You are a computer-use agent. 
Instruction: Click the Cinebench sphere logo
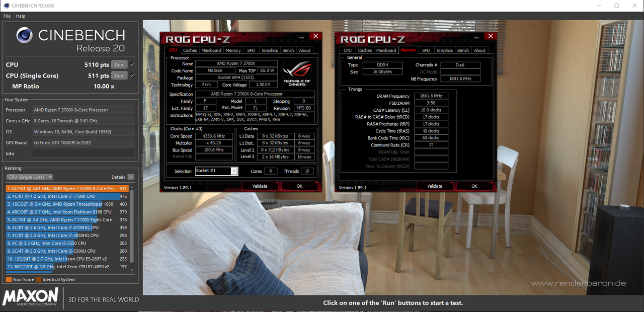(25, 36)
